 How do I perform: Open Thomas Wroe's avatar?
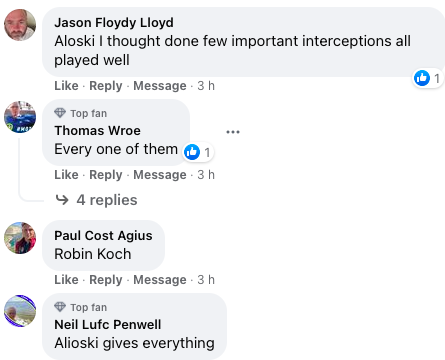[x=20, y=117]
